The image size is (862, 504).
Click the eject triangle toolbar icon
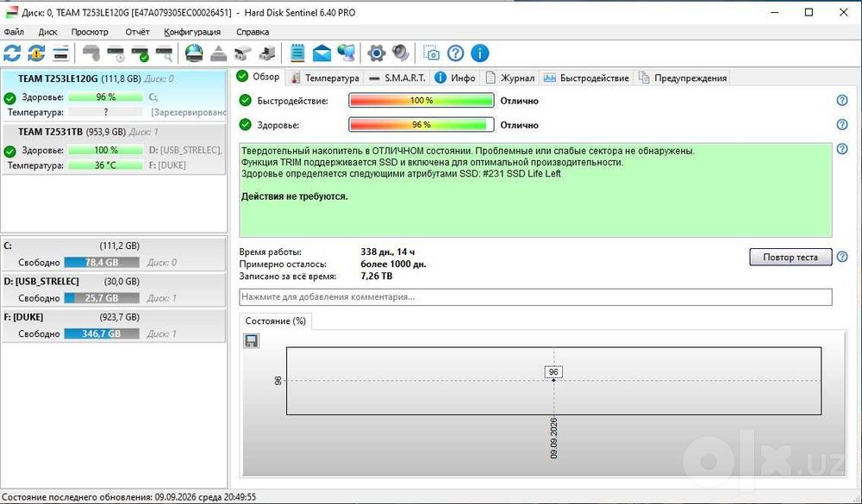click(x=219, y=53)
